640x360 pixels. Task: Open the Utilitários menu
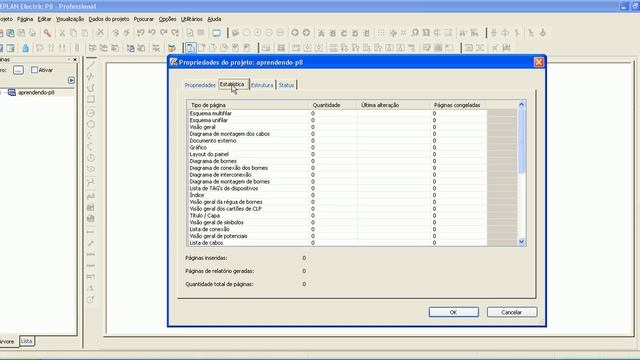(x=191, y=19)
